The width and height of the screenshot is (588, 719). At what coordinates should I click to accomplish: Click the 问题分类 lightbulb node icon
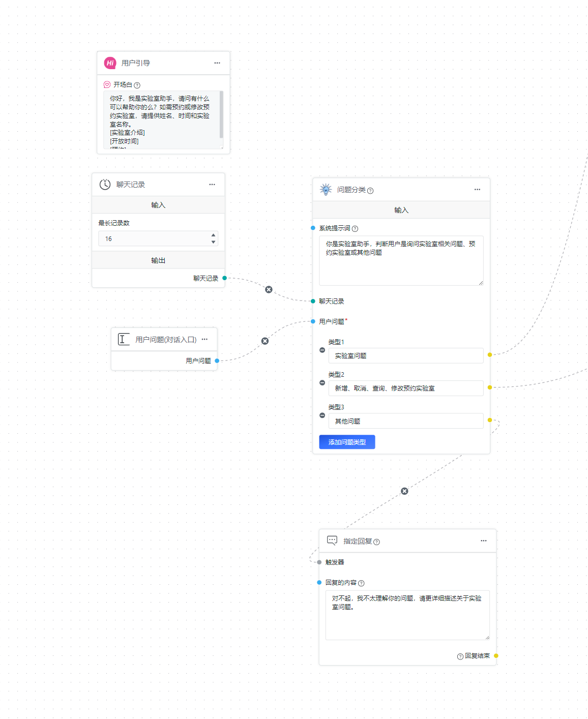tap(326, 190)
